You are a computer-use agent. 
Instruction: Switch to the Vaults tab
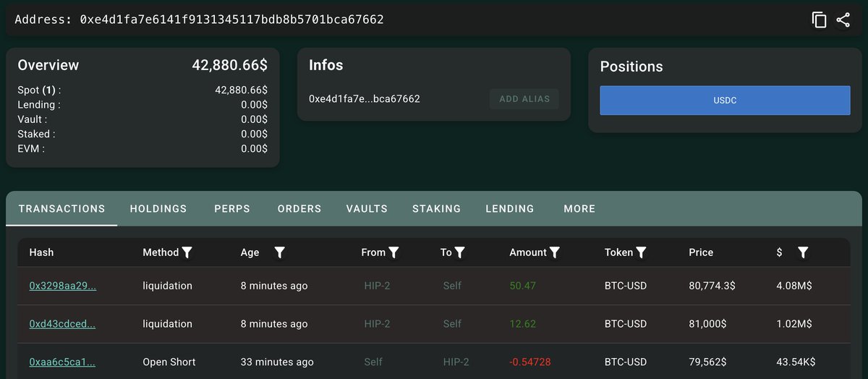(367, 208)
